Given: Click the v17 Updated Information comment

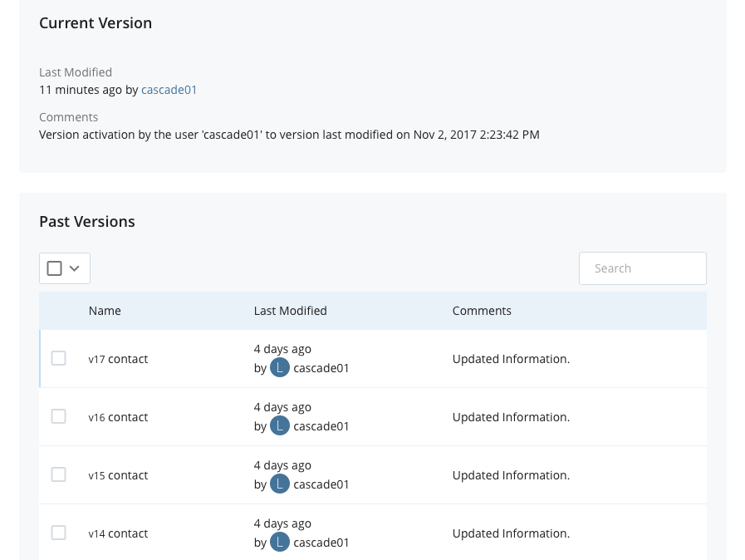Looking at the screenshot, I should click(511, 359).
